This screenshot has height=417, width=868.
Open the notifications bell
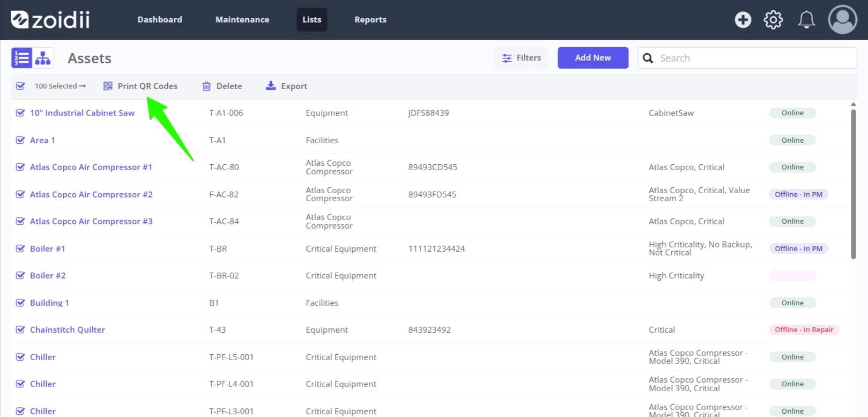tap(806, 20)
